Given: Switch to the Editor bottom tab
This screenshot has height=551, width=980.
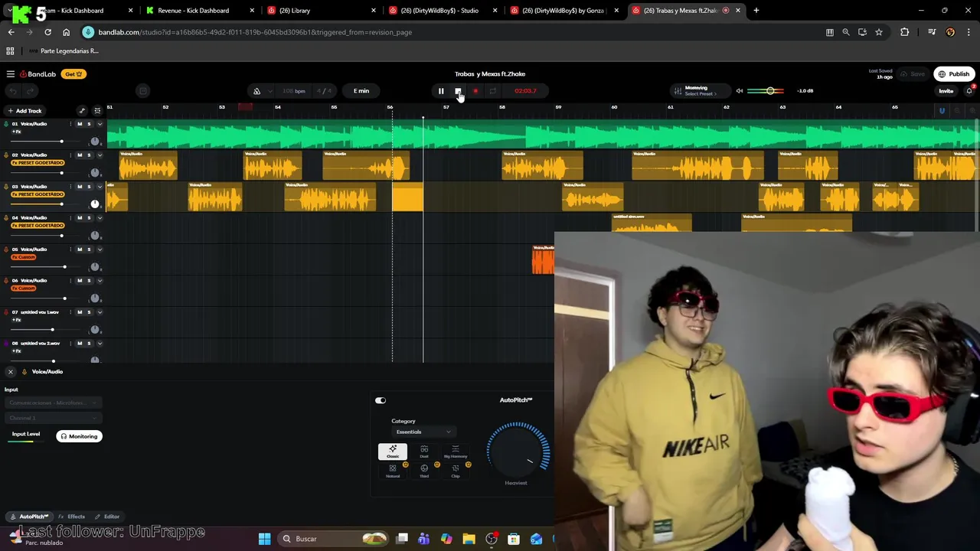Looking at the screenshot, I should 107,517.
